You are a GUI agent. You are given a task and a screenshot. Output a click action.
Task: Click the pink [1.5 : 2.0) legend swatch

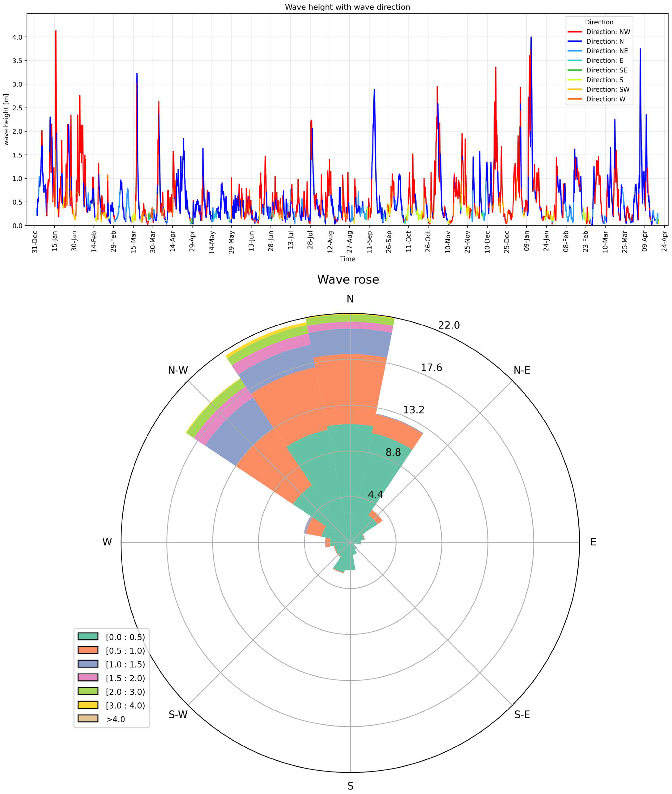(x=88, y=677)
